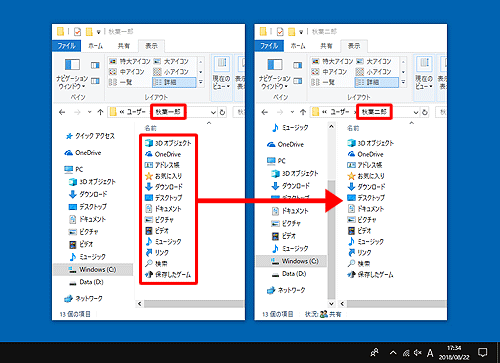Viewport: 500px width, 363px height.
Task: Select ビデオ folder in right file list
Action: [359, 231]
